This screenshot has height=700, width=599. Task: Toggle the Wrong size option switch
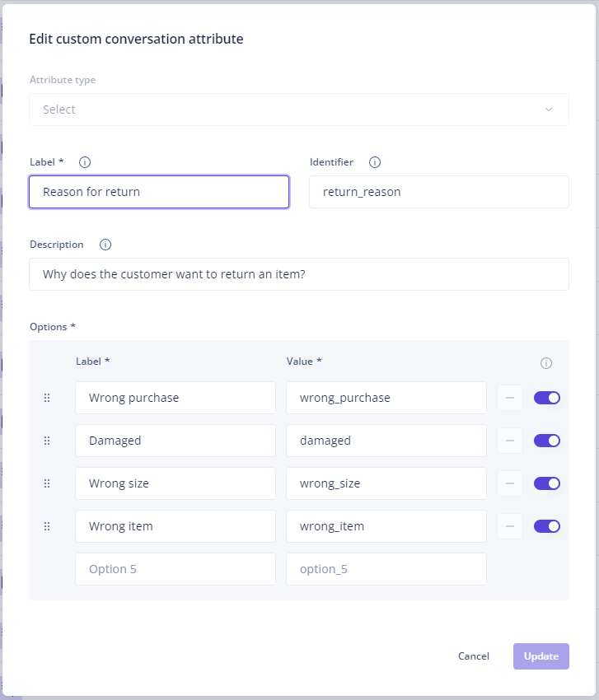pos(547,483)
